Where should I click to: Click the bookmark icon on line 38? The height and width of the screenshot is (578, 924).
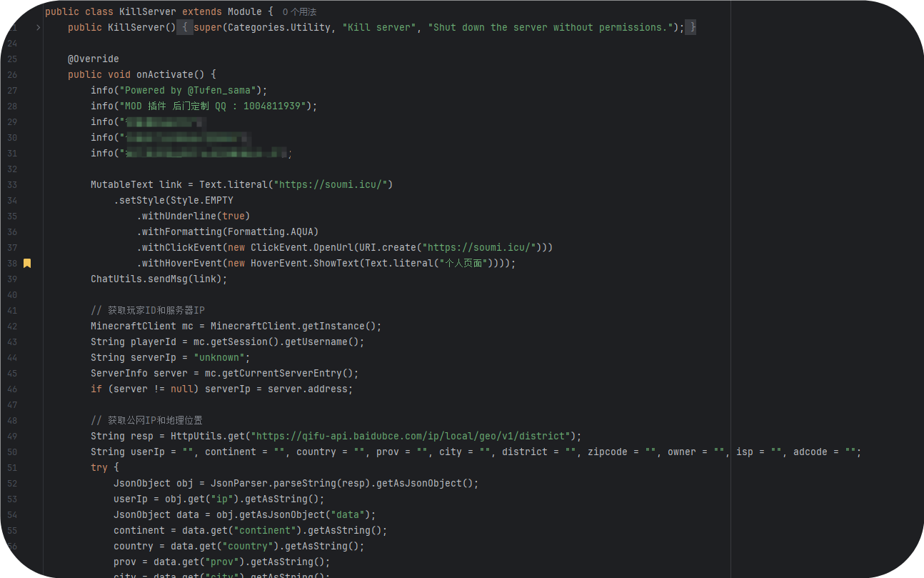click(27, 264)
